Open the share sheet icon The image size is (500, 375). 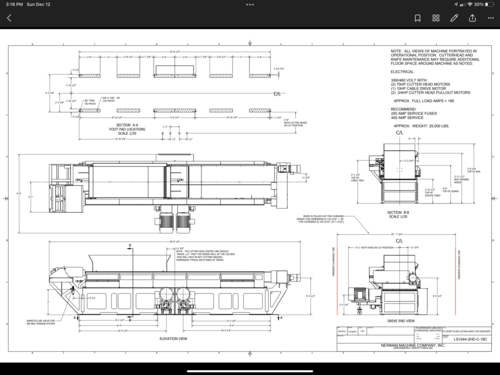(x=472, y=18)
